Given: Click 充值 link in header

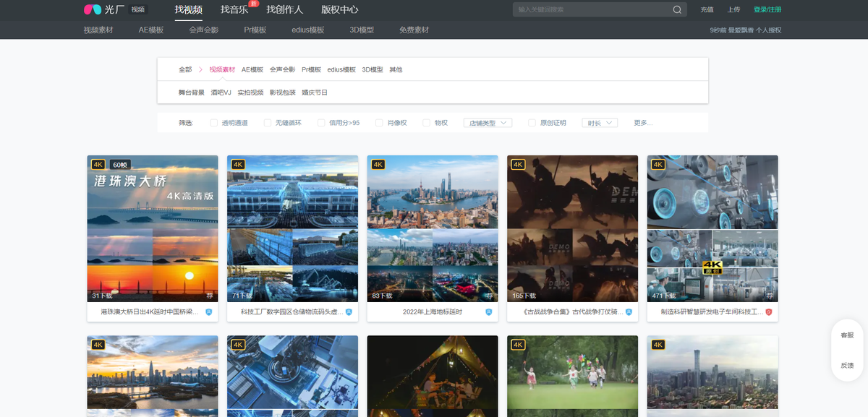Looking at the screenshot, I should pos(707,9).
